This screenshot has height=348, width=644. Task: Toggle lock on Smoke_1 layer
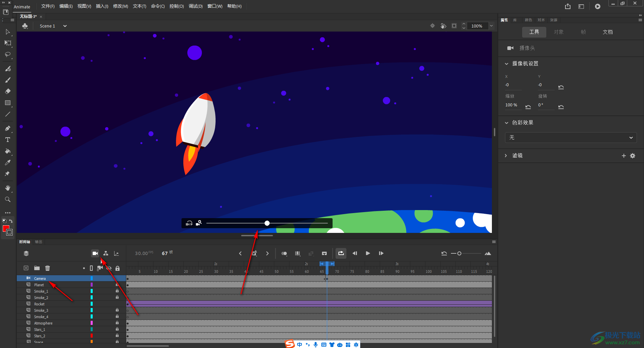(x=117, y=291)
